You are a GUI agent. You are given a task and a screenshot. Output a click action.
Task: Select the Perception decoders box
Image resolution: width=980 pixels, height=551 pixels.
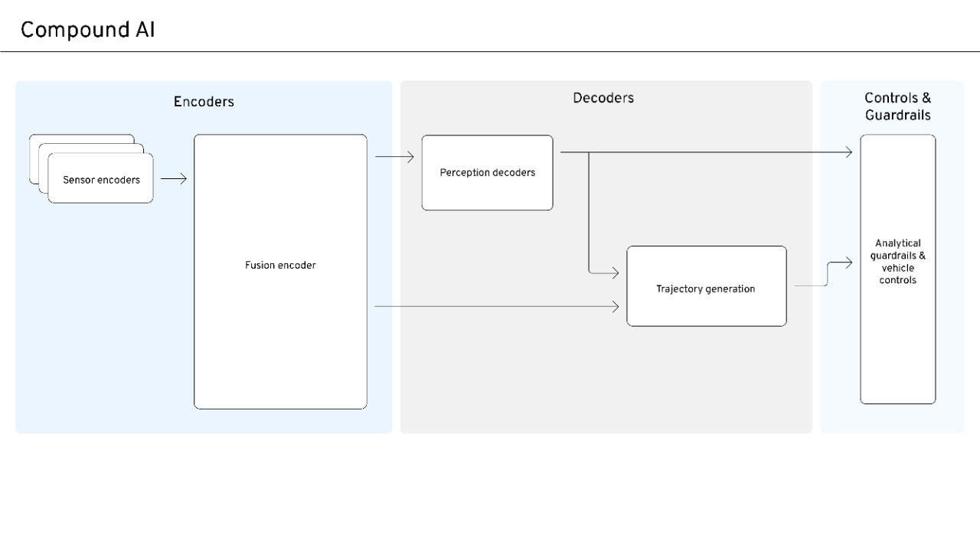487,173
